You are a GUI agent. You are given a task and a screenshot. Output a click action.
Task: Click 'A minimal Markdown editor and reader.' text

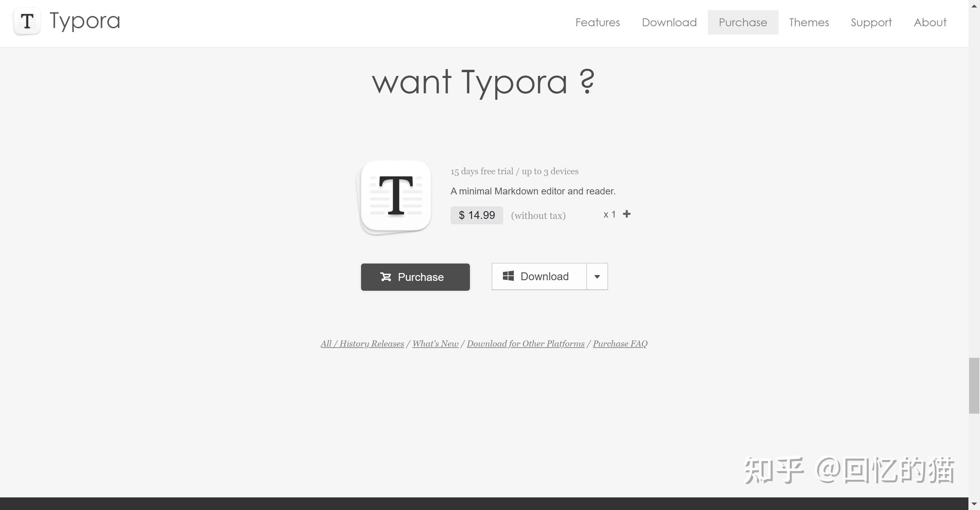533,191
